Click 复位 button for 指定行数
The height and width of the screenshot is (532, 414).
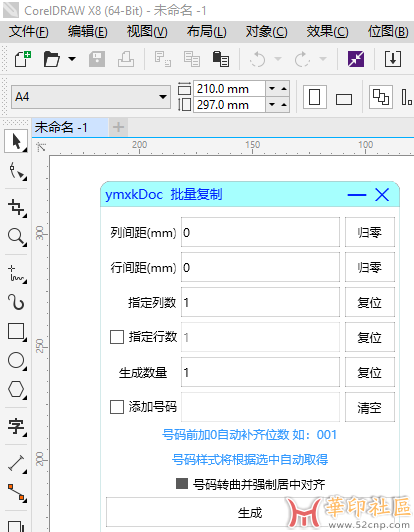[370, 337]
